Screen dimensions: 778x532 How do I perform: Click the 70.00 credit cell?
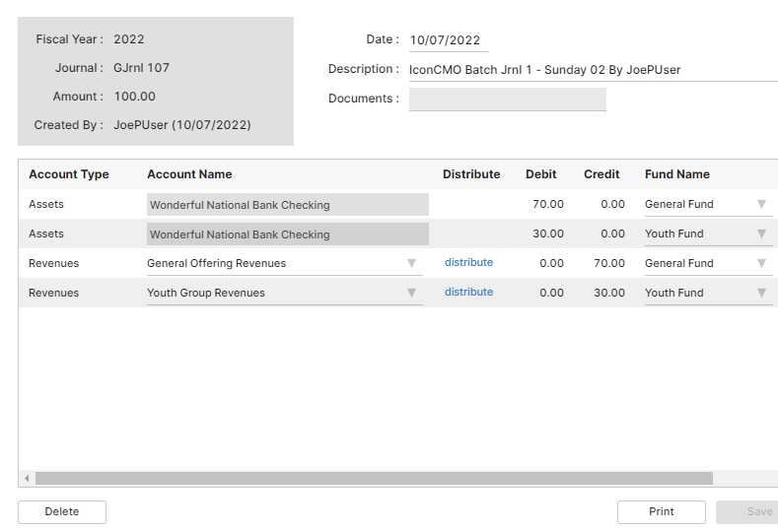coord(609,263)
